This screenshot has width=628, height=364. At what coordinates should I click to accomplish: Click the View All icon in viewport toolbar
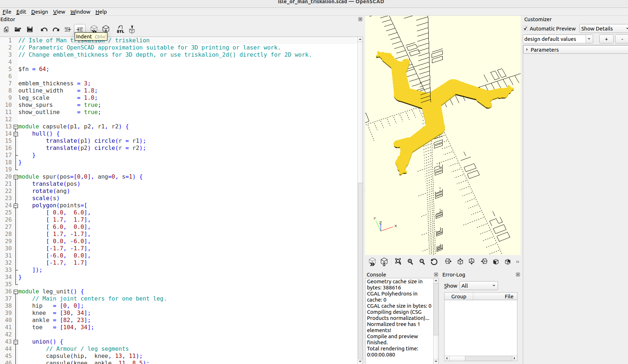tap(398, 261)
